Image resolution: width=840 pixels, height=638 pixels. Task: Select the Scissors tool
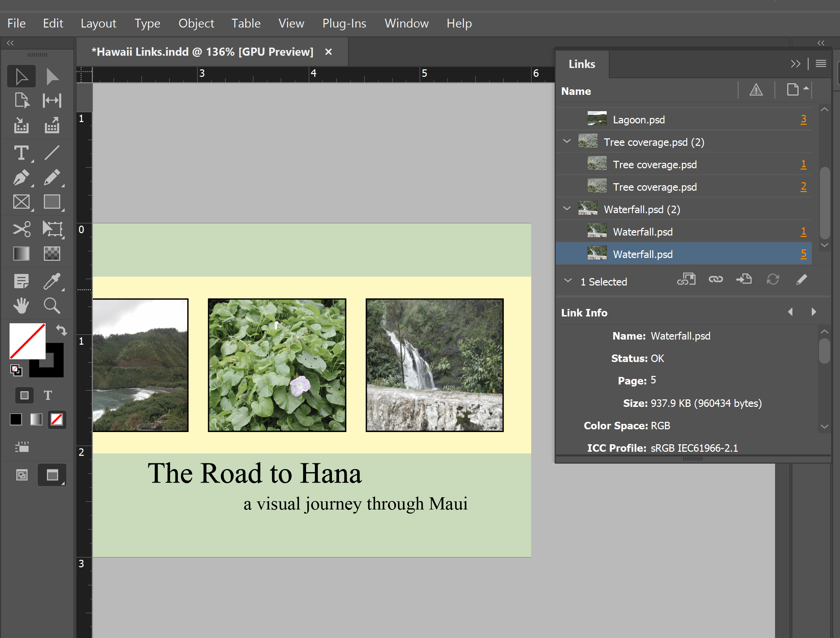tap(21, 229)
